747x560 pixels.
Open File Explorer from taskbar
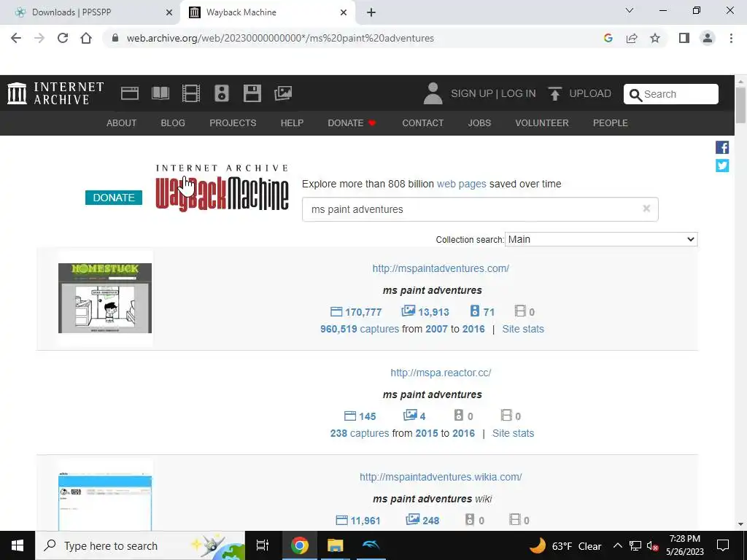335,545
